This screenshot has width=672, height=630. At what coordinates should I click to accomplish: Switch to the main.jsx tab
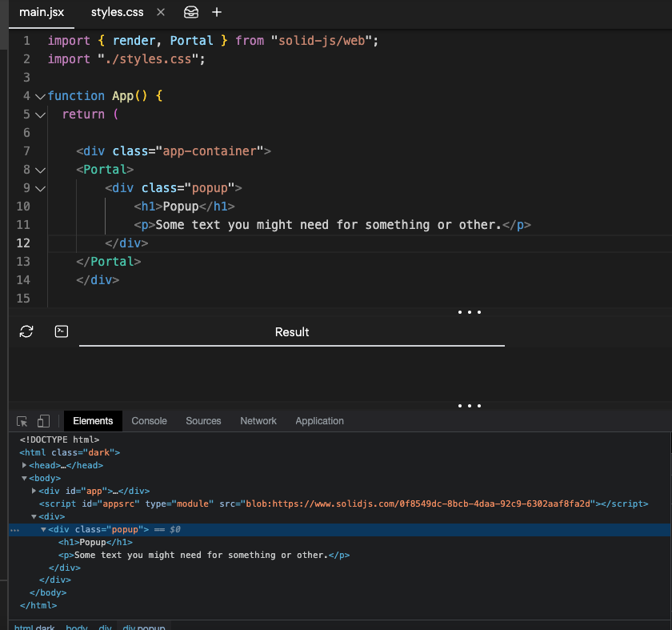(42, 13)
